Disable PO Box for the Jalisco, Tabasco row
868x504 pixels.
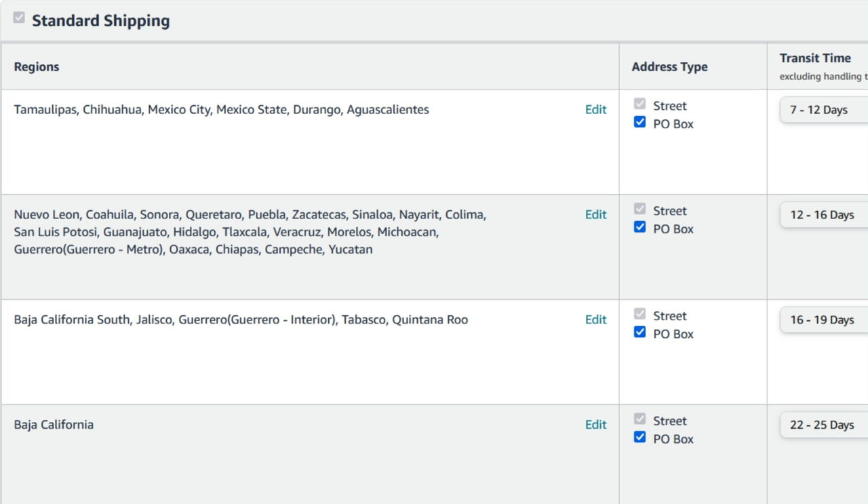pyautogui.click(x=639, y=332)
